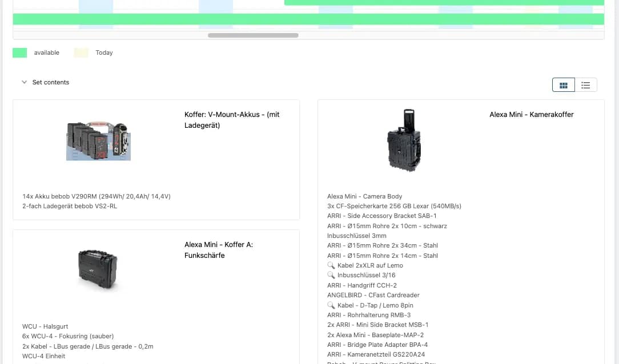Click the Set contents heading label
This screenshot has width=619, height=364.
[x=50, y=82]
